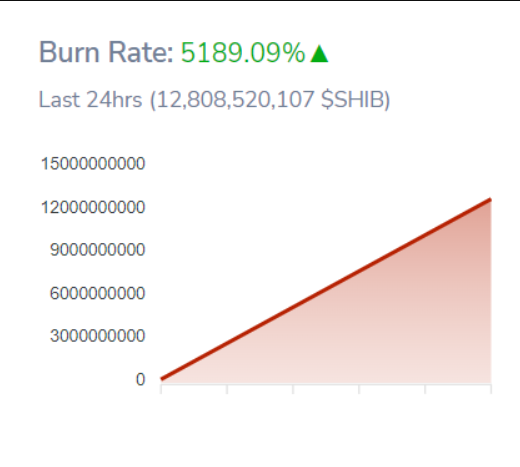
Task: Click the 9000000000 y-axis label
Action: point(98,250)
